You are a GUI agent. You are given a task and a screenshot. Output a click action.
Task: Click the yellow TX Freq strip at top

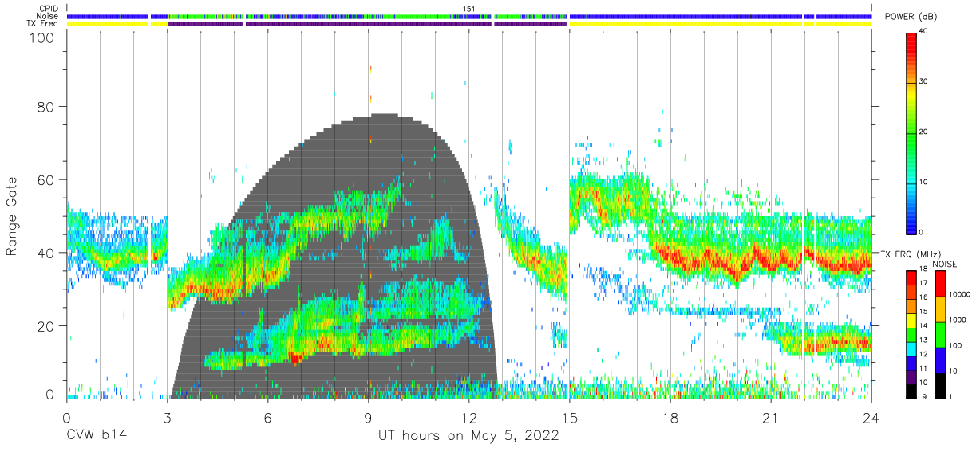(x=469, y=24)
